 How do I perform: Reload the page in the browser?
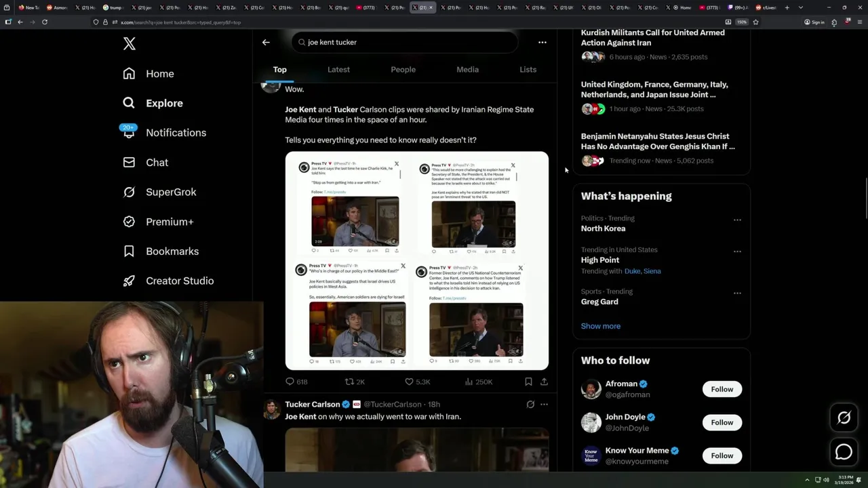click(x=45, y=22)
